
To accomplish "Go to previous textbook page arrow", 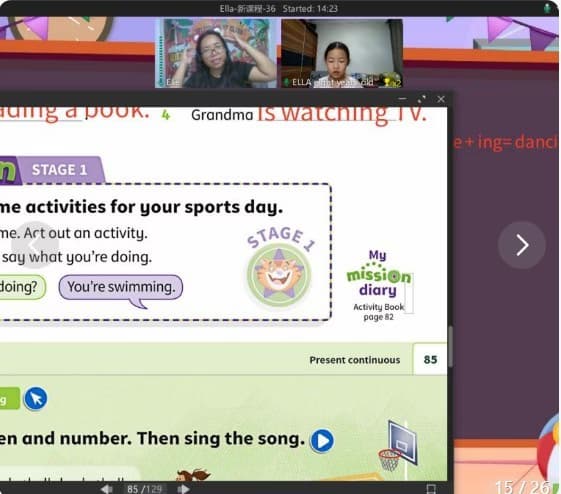I will tap(107, 489).
